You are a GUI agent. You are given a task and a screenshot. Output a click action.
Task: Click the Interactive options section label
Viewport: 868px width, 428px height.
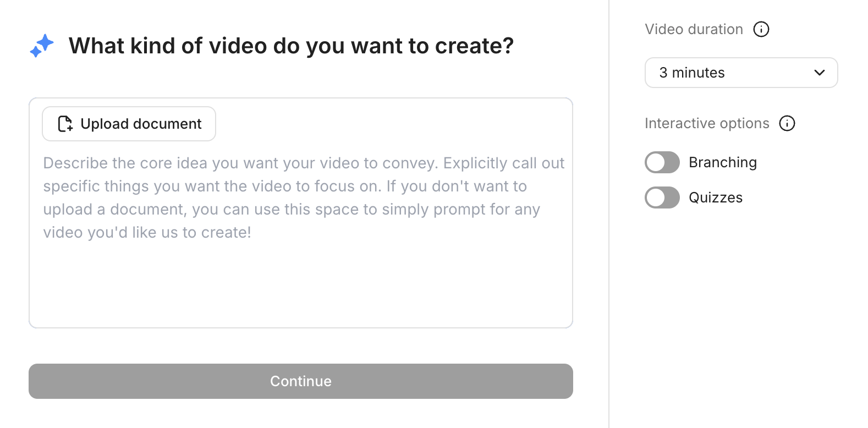707,123
